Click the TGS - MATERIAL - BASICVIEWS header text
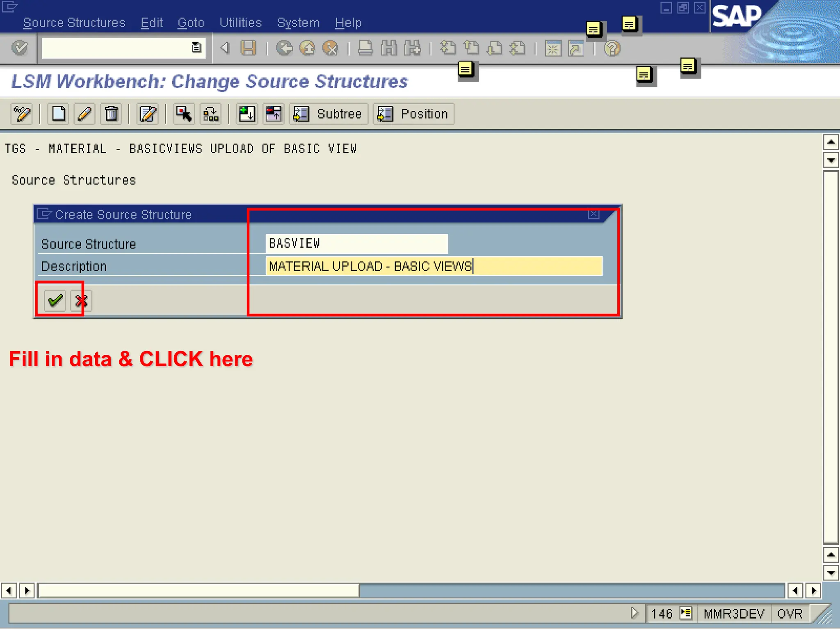 pyautogui.click(x=180, y=148)
